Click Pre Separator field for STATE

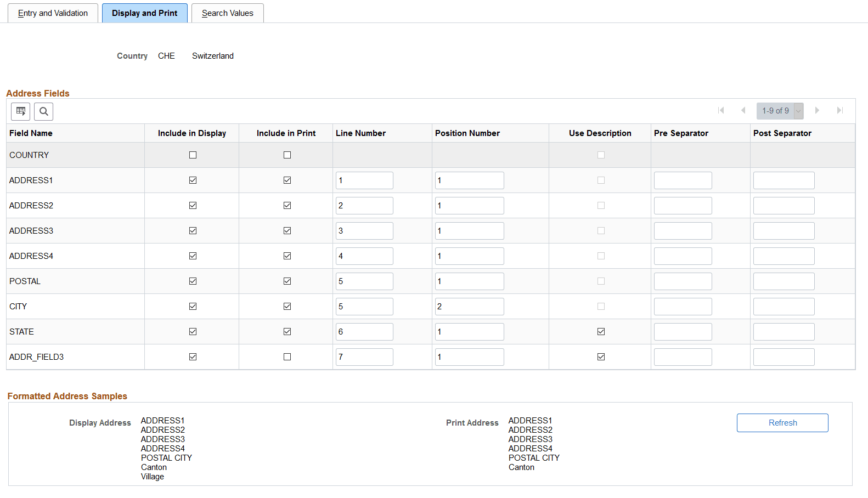click(683, 332)
